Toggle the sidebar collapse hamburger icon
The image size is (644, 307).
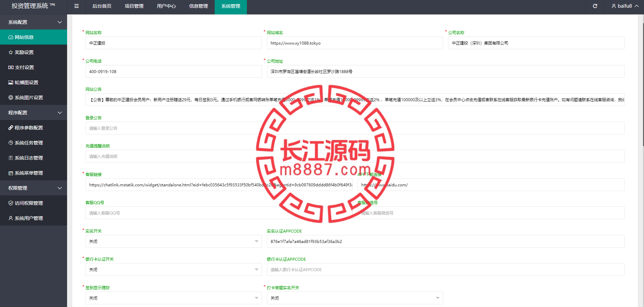tap(76, 6)
